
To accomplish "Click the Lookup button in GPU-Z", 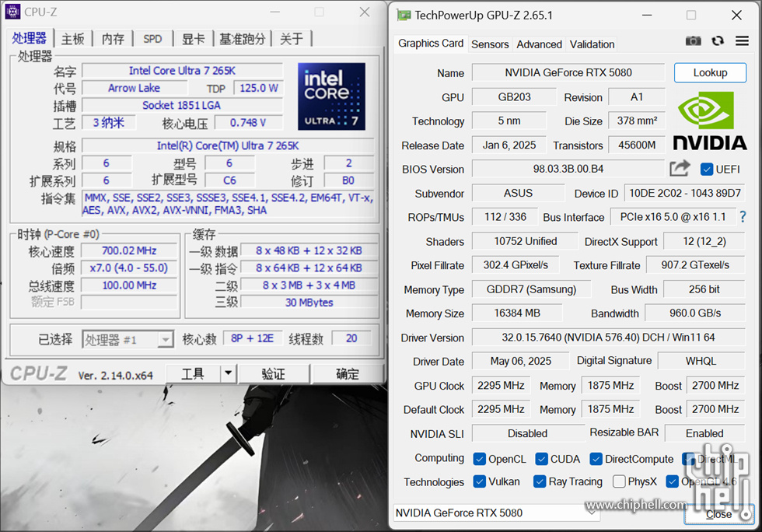I will (710, 72).
